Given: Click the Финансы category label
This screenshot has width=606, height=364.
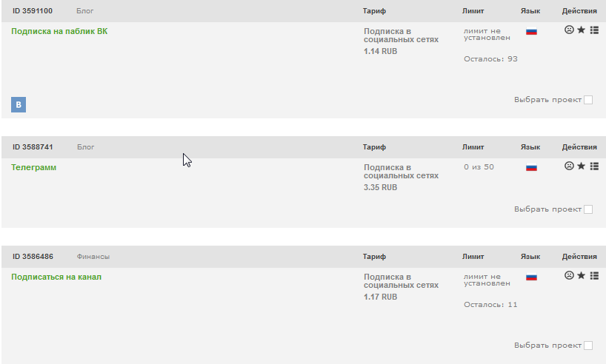Looking at the screenshot, I should 93,257.
